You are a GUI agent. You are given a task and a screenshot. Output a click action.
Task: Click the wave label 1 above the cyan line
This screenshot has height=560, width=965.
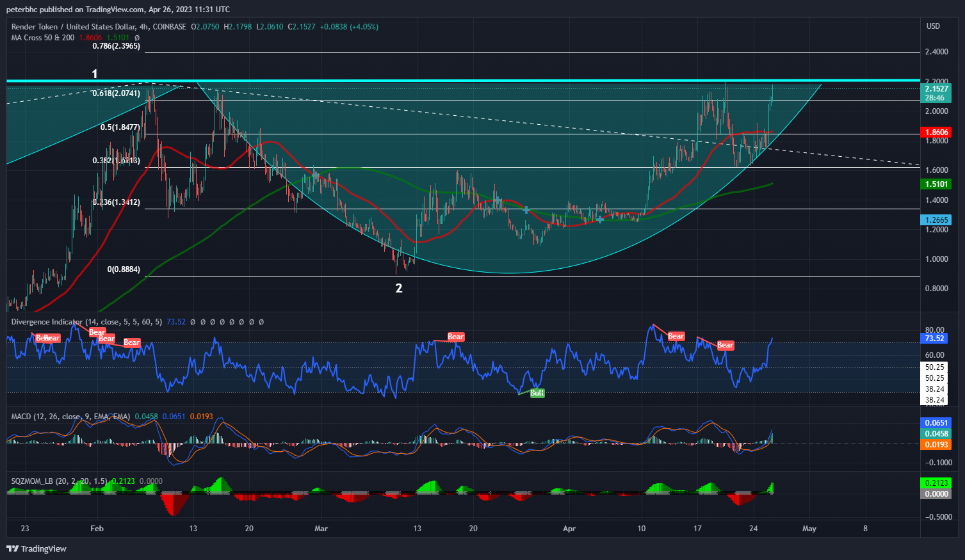click(x=95, y=74)
